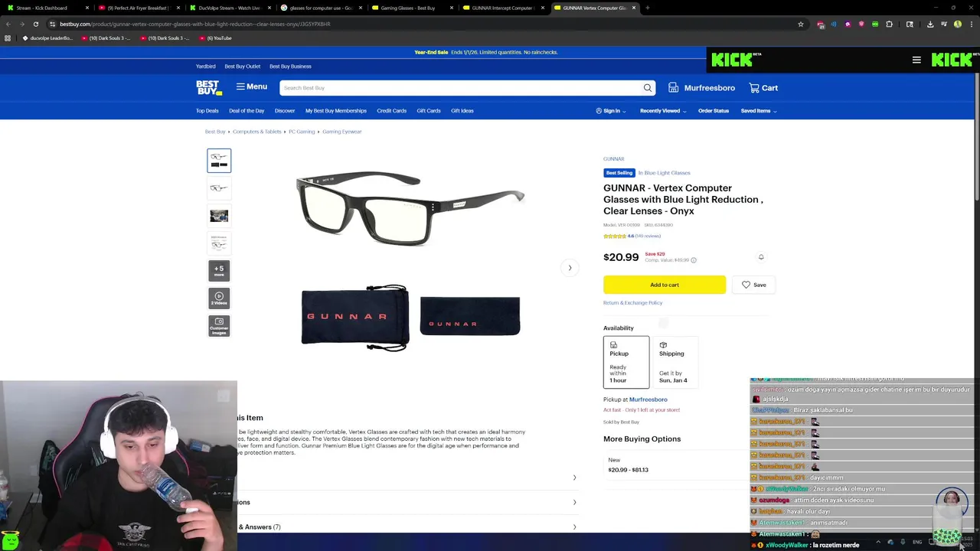Go to Gift Ideas
The image size is (980, 551).
462,111
